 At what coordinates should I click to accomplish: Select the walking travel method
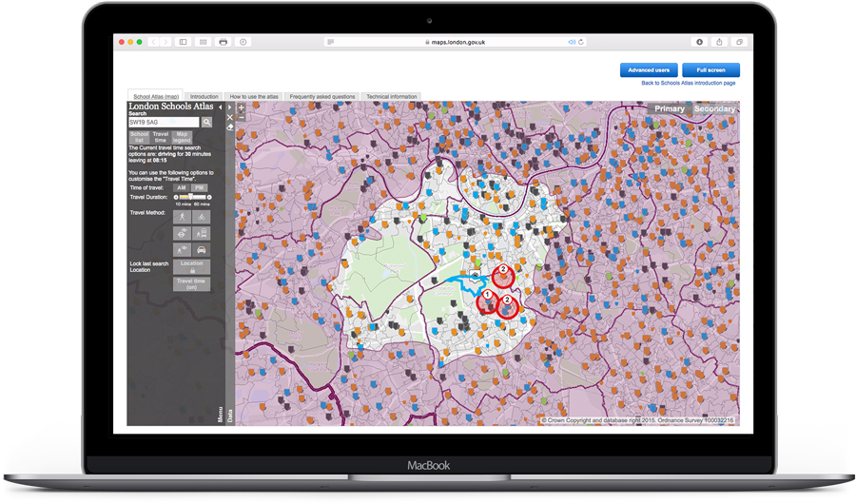pyautogui.click(x=183, y=217)
